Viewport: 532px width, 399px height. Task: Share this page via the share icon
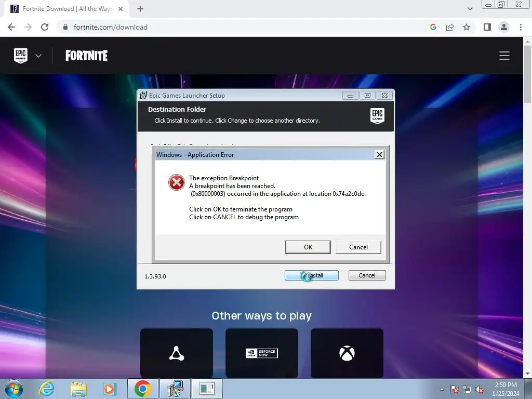450,27
